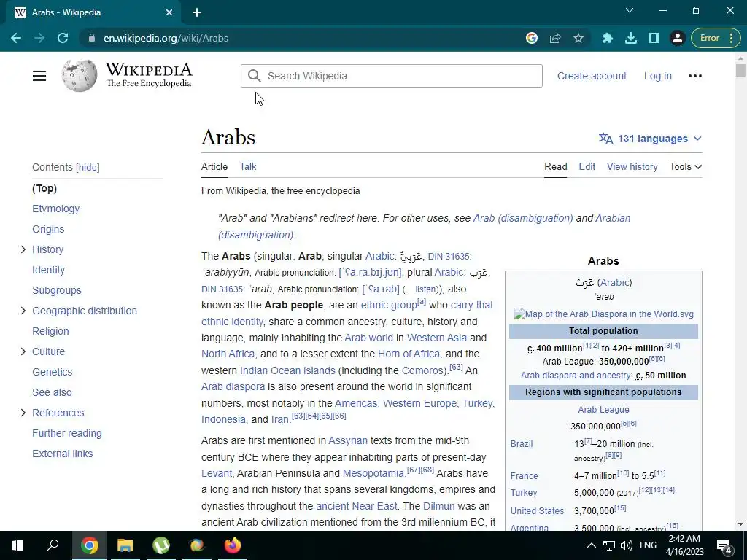Image resolution: width=747 pixels, height=560 pixels.
Task: Jump to Etymology in contents
Action: pos(55,209)
